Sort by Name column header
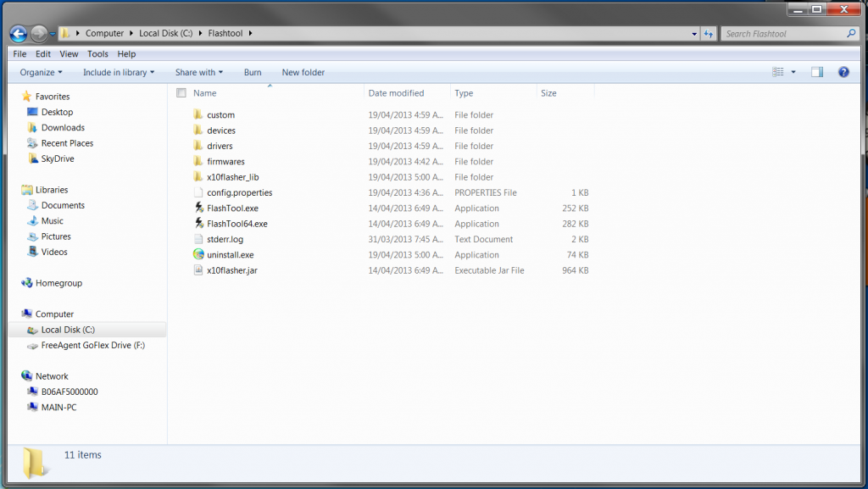This screenshot has width=868, height=489. 205,93
